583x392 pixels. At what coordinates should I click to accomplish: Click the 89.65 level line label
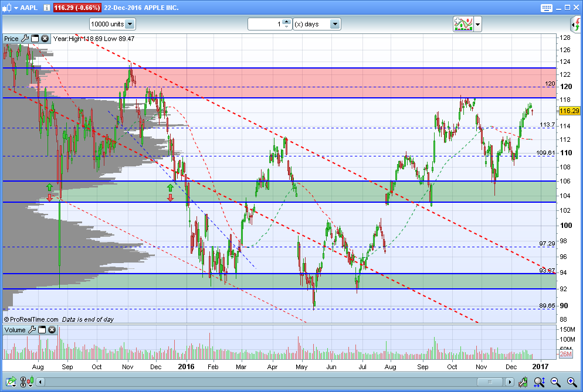(547, 306)
